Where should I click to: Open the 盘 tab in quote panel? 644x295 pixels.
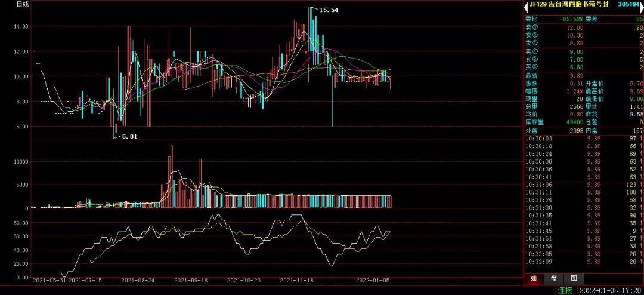pos(554,278)
